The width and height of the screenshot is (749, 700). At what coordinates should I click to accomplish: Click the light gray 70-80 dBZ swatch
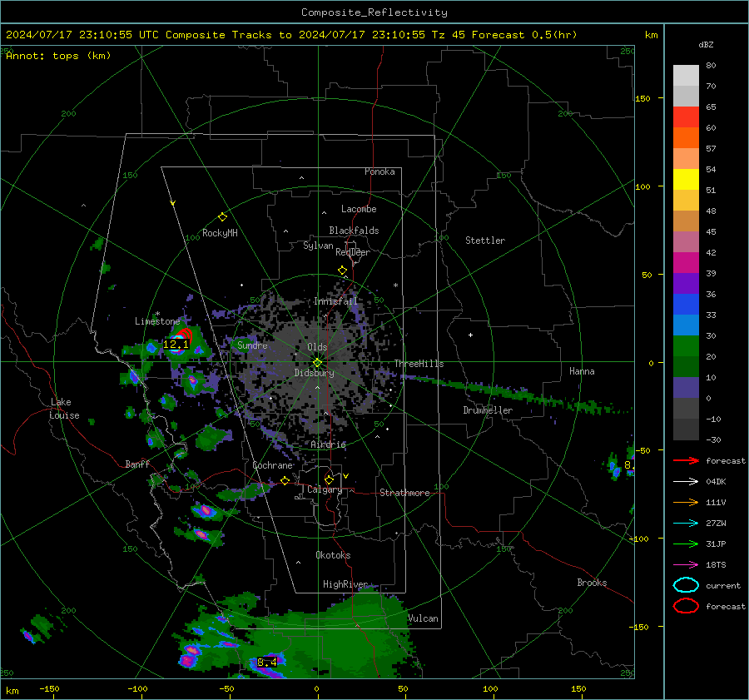(x=686, y=76)
